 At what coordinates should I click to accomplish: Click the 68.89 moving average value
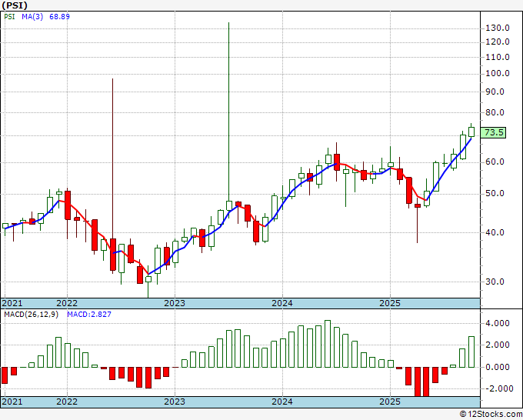[x=59, y=16]
